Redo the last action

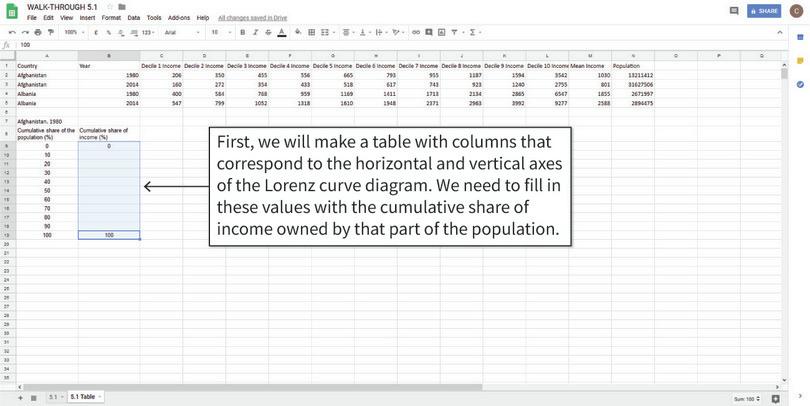(25, 32)
